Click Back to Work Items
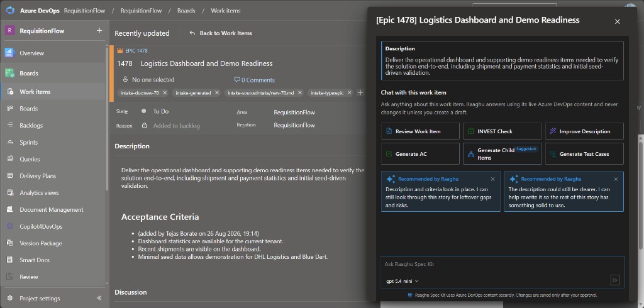The height and width of the screenshot is (308, 644). [221, 33]
